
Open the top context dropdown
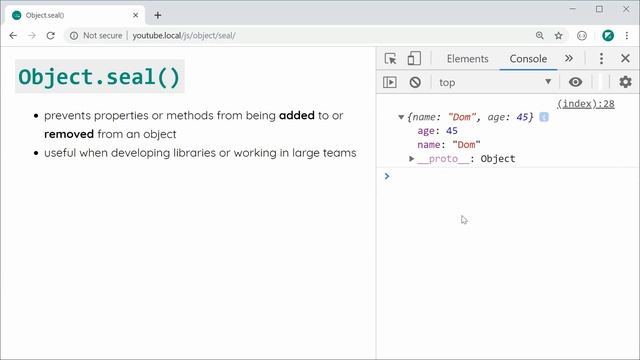(x=495, y=82)
